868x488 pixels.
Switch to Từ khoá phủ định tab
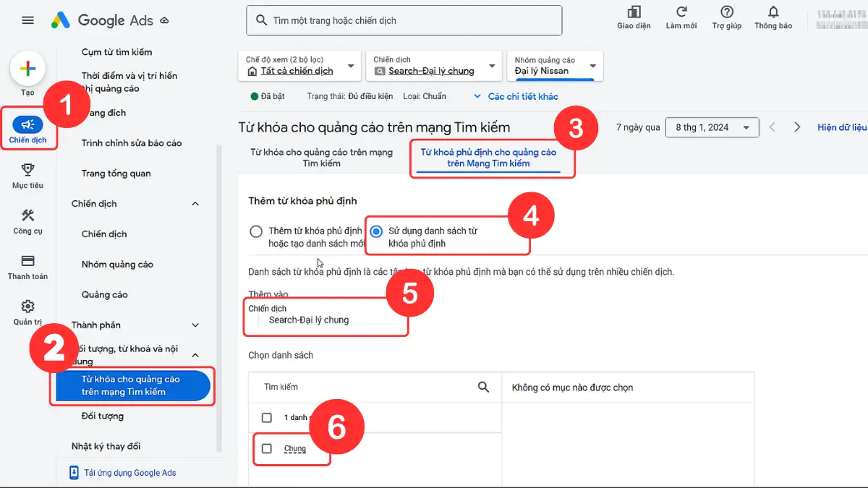click(488, 158)
